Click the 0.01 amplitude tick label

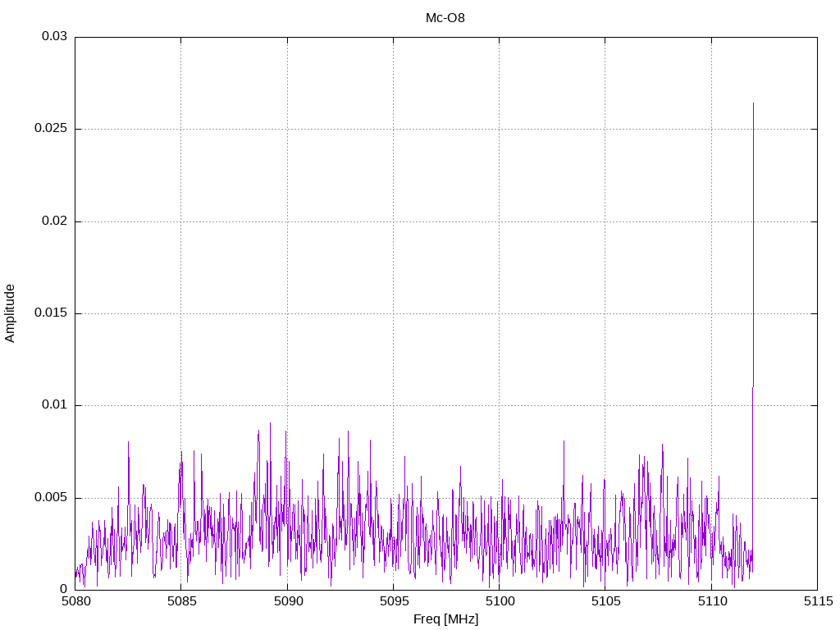[54, 405]
